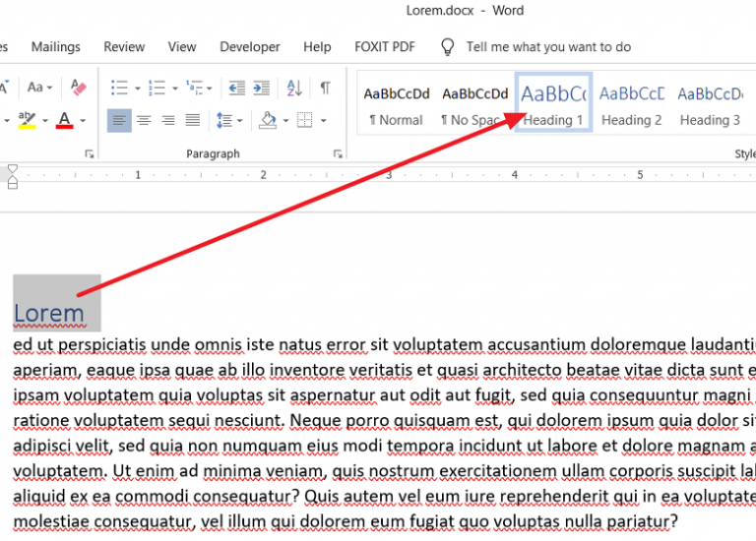Center align the paragraph
The width and height of the screenshot is (756, 541).
point(144,120)
